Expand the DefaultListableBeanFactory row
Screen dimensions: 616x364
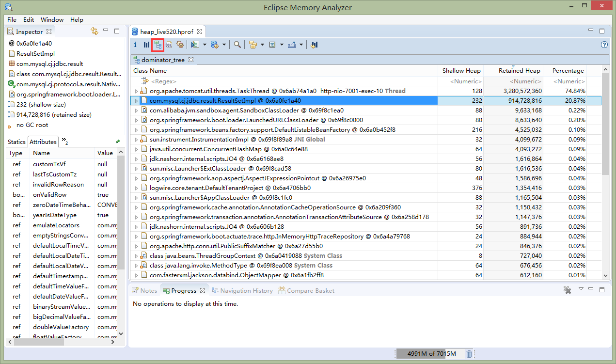(136, 130)
